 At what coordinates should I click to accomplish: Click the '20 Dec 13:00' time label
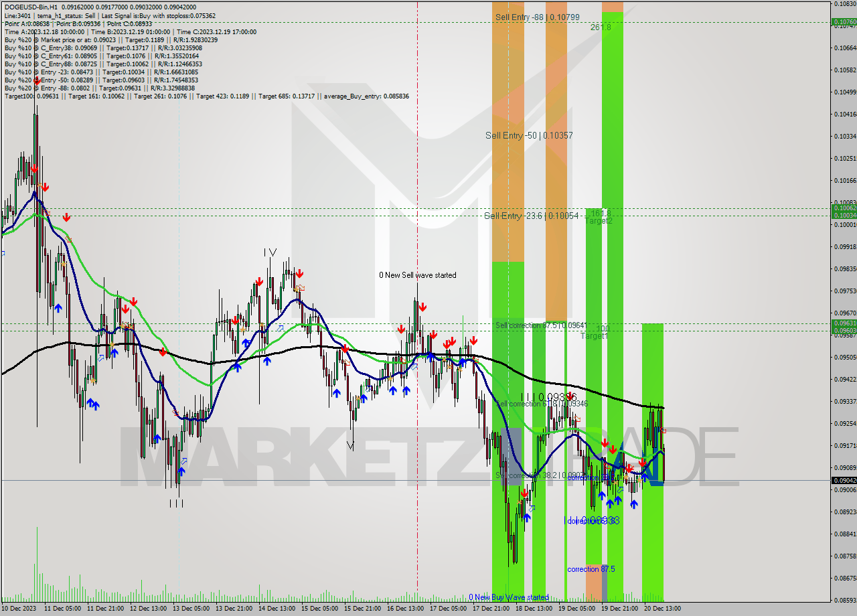(x=662, y=609)
